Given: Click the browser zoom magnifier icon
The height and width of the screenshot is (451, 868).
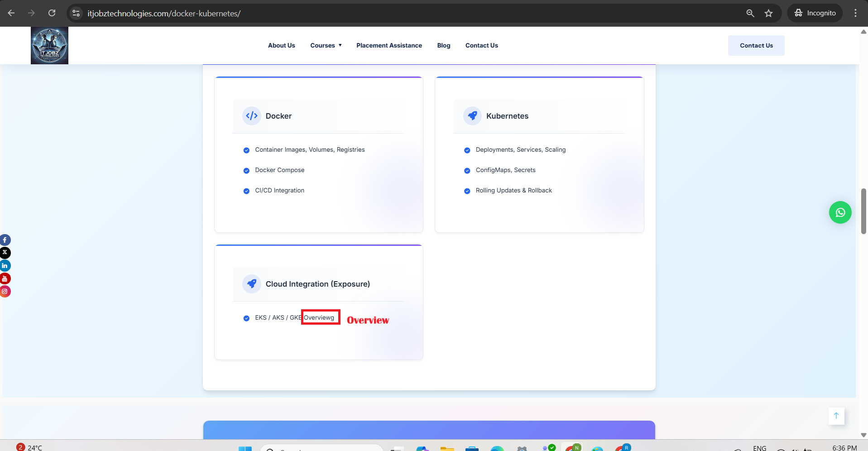Looking at the screenshot, I should 750,13.
